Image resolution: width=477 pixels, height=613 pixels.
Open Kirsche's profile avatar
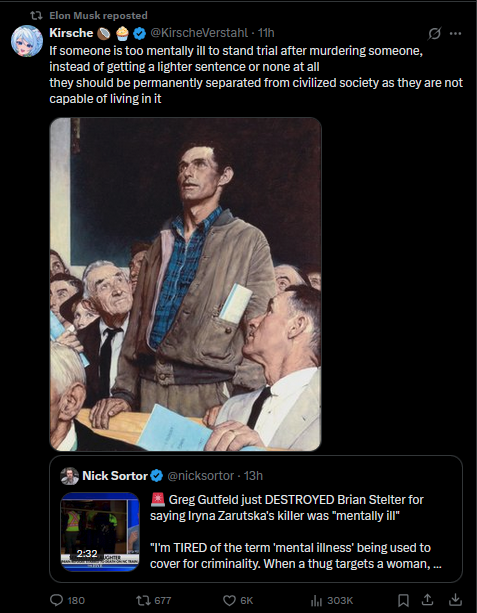tap(27, 41)
